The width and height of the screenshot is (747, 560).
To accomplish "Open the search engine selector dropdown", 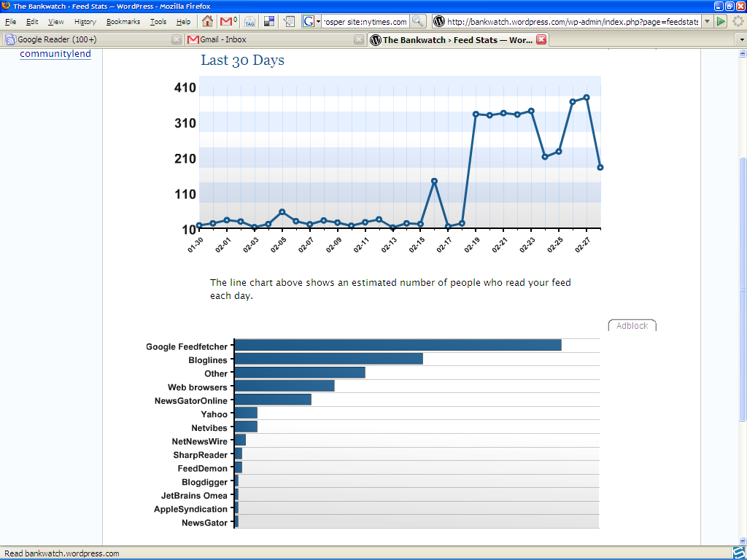I will click(x=311, y=21).
